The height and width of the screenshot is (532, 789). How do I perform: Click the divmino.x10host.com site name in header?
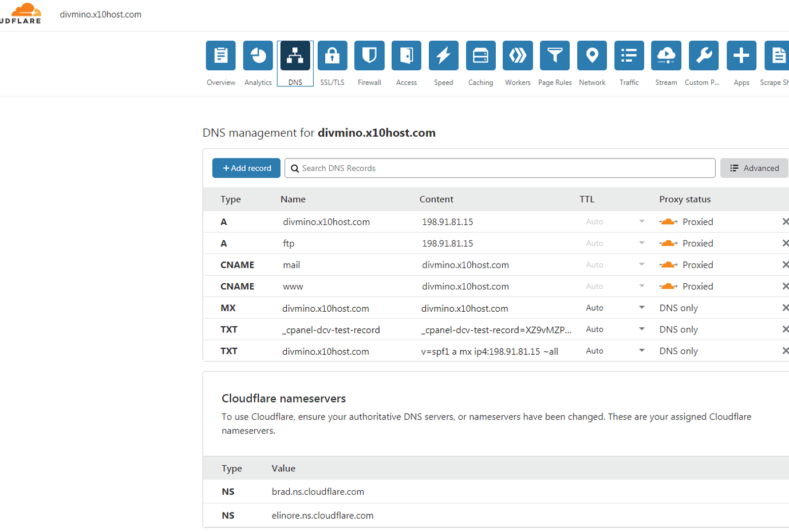(101, 14)
